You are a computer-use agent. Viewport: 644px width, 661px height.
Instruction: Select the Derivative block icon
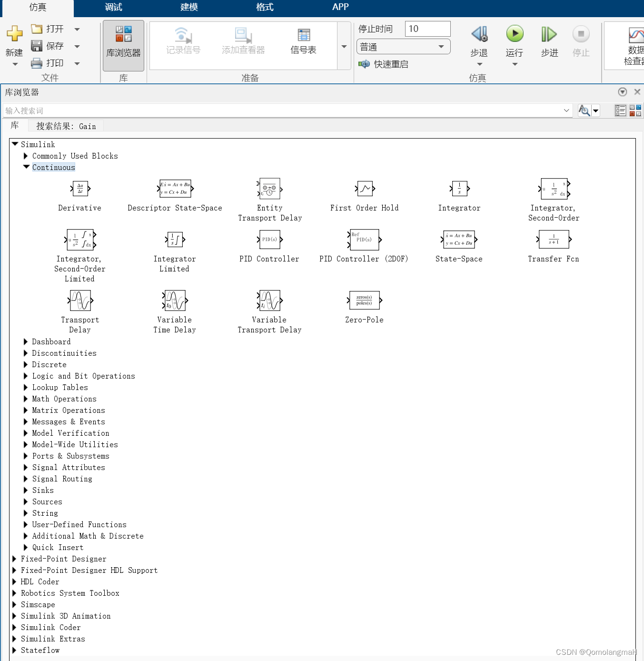click(x=80, y=189)
